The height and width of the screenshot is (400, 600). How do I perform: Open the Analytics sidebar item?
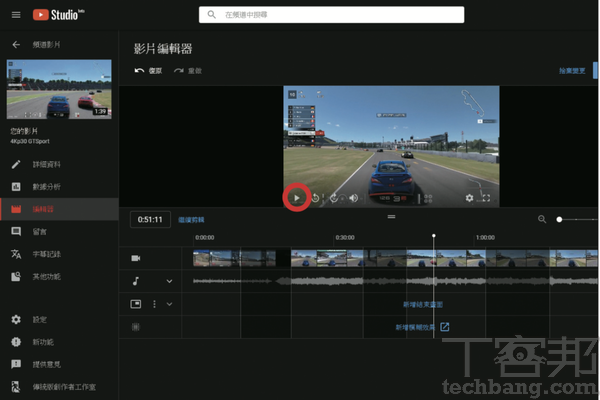click(35, 187)
